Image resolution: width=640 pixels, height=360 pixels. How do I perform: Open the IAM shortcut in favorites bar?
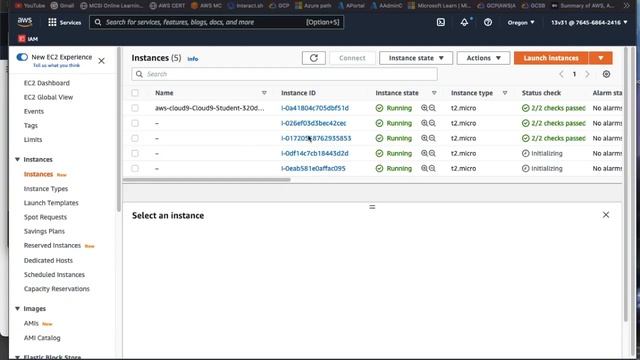click(28, 39)
